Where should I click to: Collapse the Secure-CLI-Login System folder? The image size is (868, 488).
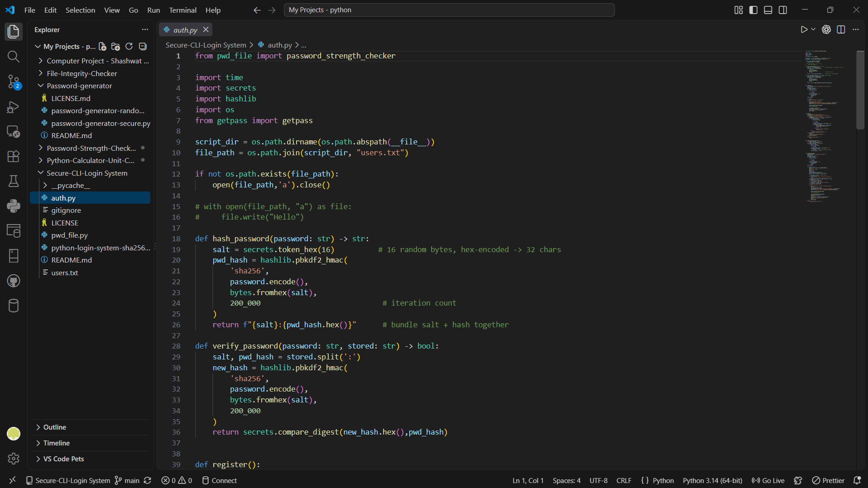(86, 173)
